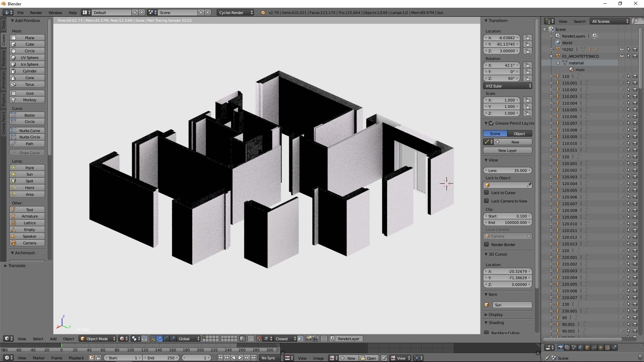Open the Object Mode selector
The height and width of the screenshot is (362, 644).
click(98, 339)
